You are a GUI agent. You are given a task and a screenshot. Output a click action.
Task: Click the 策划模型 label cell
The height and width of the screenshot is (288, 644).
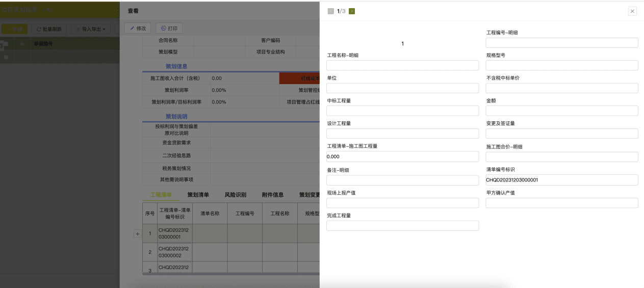[x=168, y=51]
